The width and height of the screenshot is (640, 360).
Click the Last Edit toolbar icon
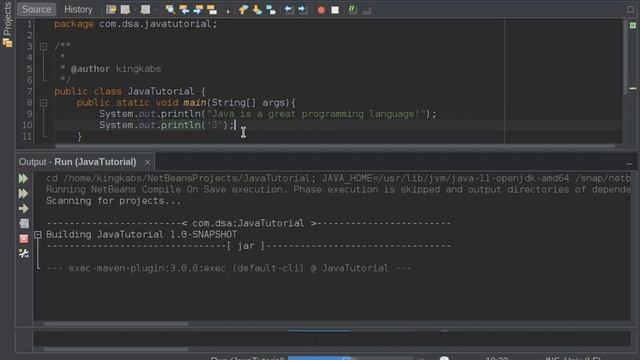[x=111, y=9]
